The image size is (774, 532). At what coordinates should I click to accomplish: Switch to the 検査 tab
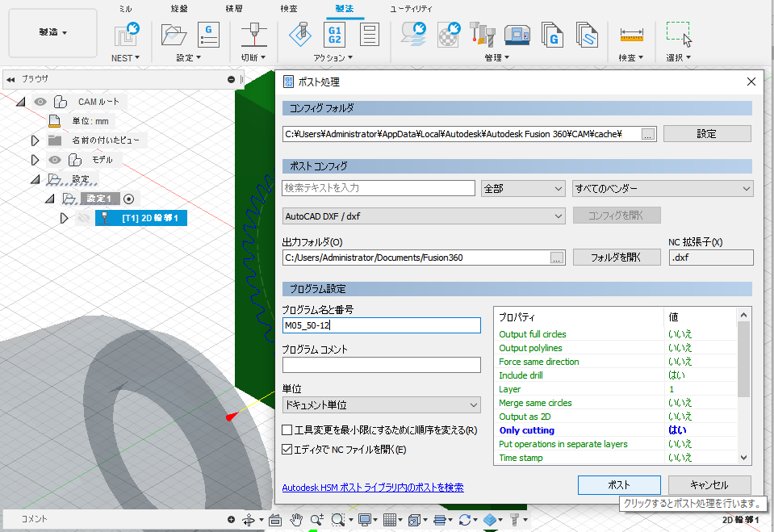coord(289,9)
